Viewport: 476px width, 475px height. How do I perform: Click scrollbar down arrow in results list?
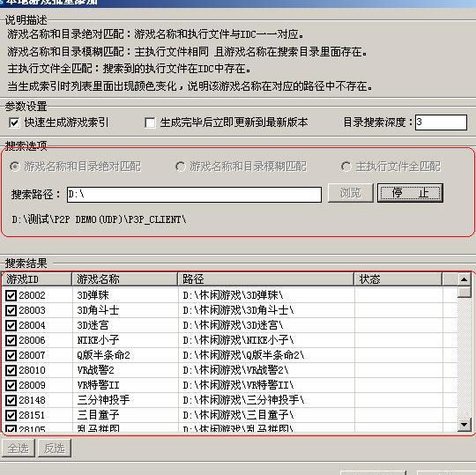pos(464,424)
